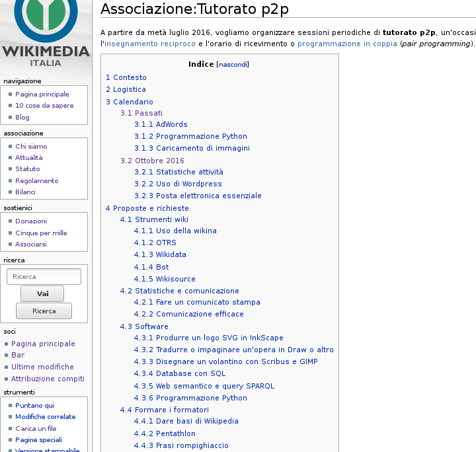Open Pagina principale under navigazione
The width and height of the screenshot is (476, 452).
42,94
